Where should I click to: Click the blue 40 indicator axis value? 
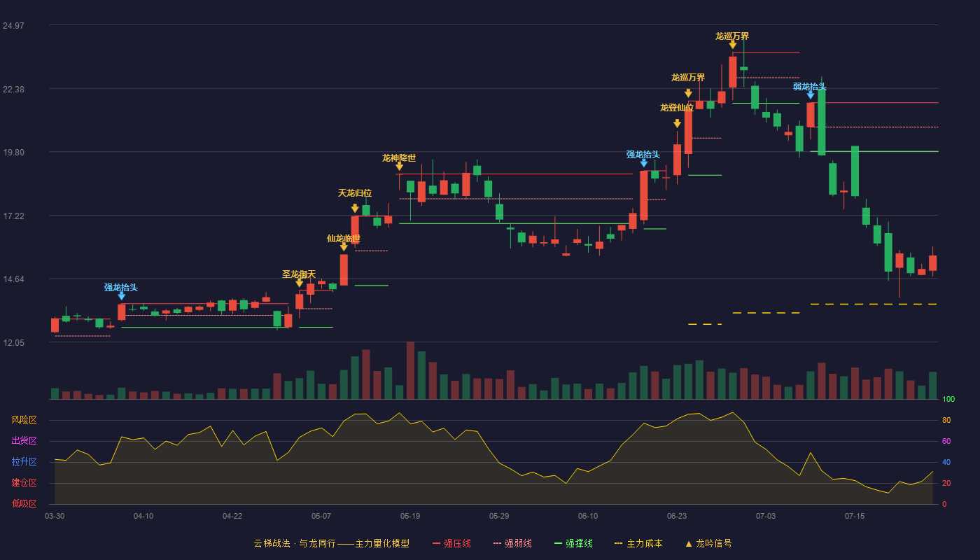coord(946,463)
